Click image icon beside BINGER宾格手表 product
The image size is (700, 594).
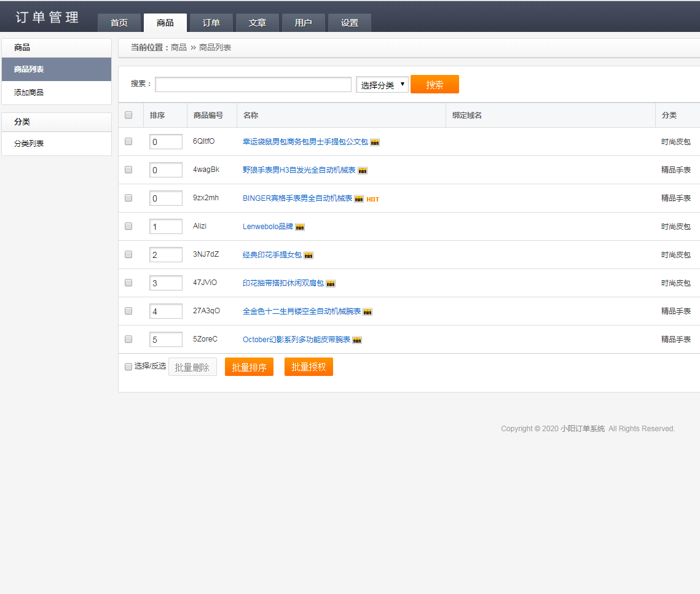click(x=359, y=198)
